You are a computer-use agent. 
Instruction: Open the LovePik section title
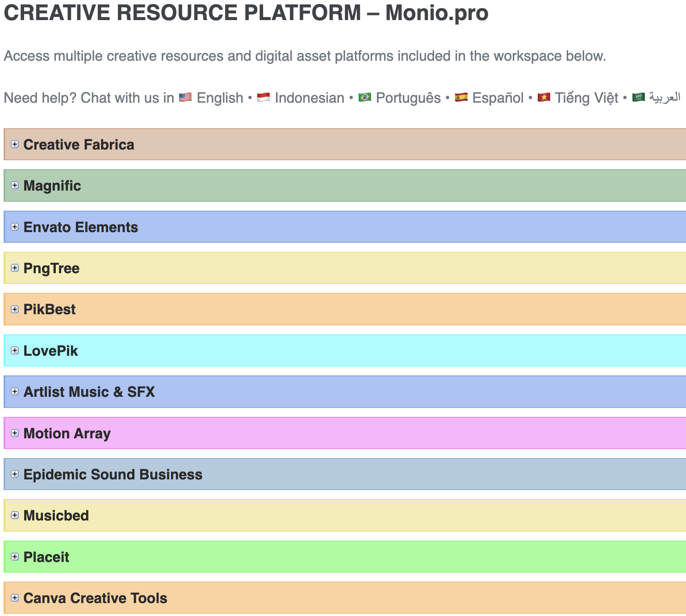pos(50,351)
